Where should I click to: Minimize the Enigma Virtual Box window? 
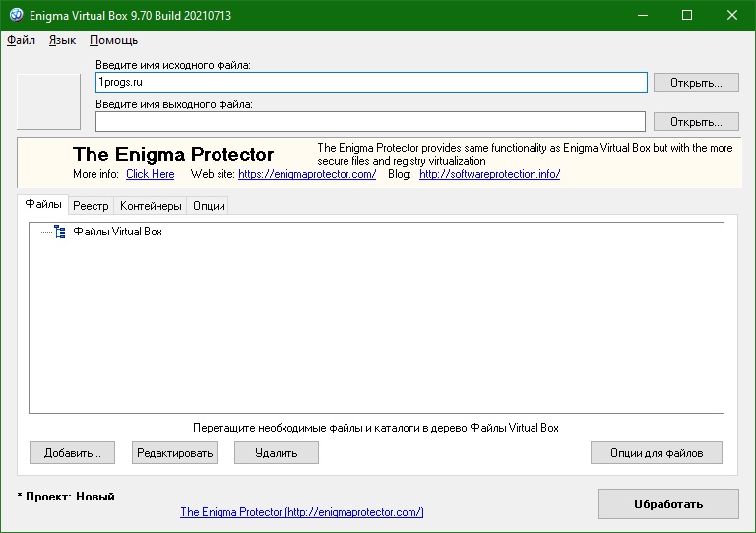642,15
